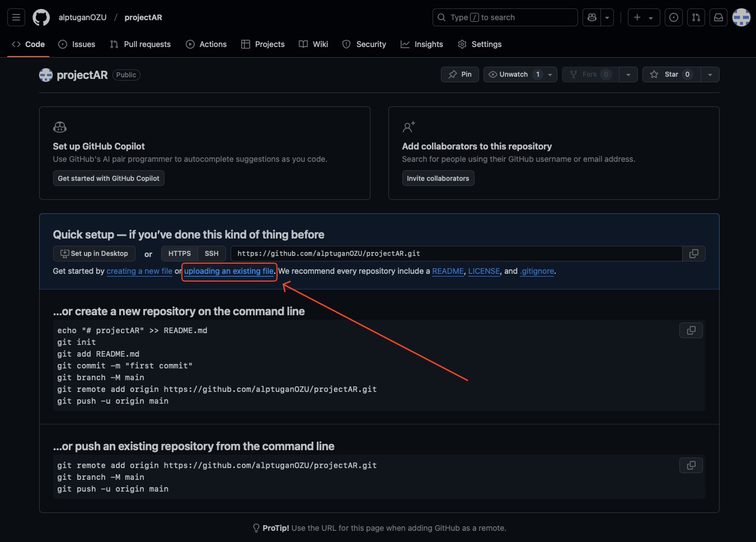Open the alptuganOZU owner link
This screenshot has width=756, height=542.
(x=82, y=17)
